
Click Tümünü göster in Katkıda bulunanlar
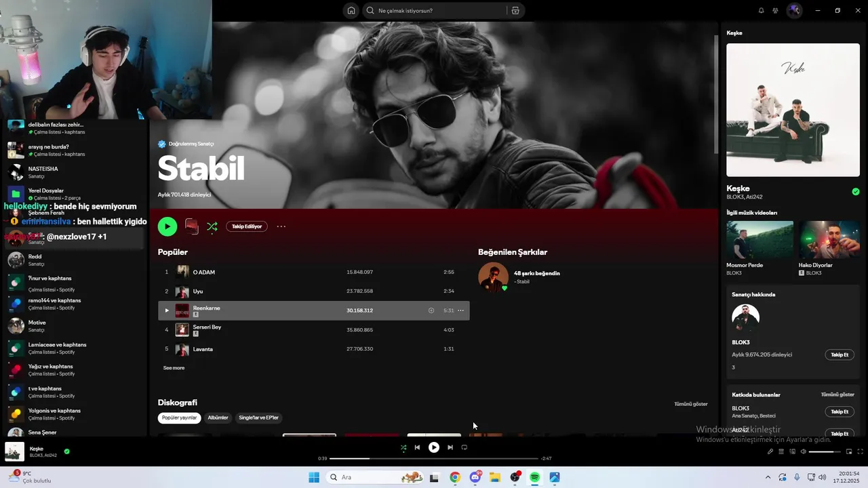point(837,394)
